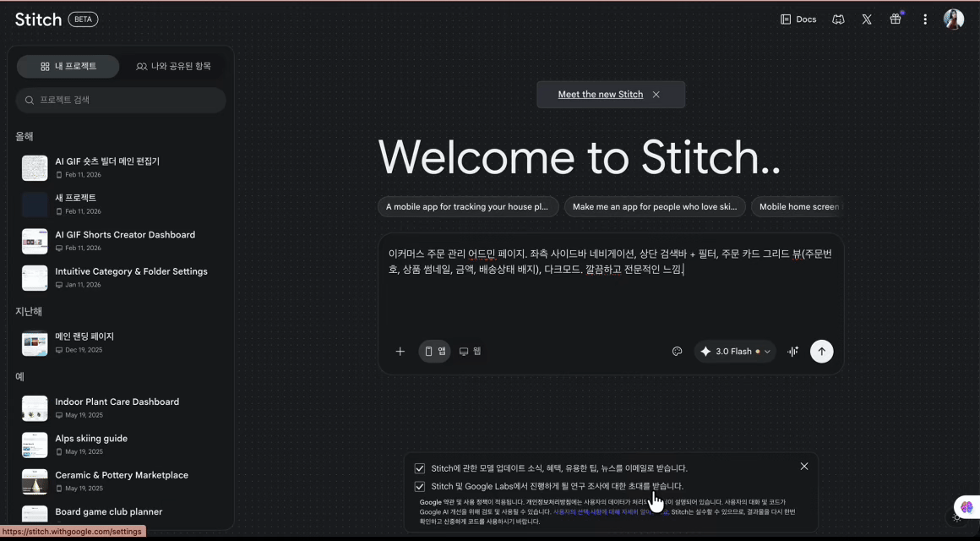Open AI GIF Shorts Creator Dashboard project
Image resolution: width=980 pixels, height=541 pixels.
click(x=120, y=241)
